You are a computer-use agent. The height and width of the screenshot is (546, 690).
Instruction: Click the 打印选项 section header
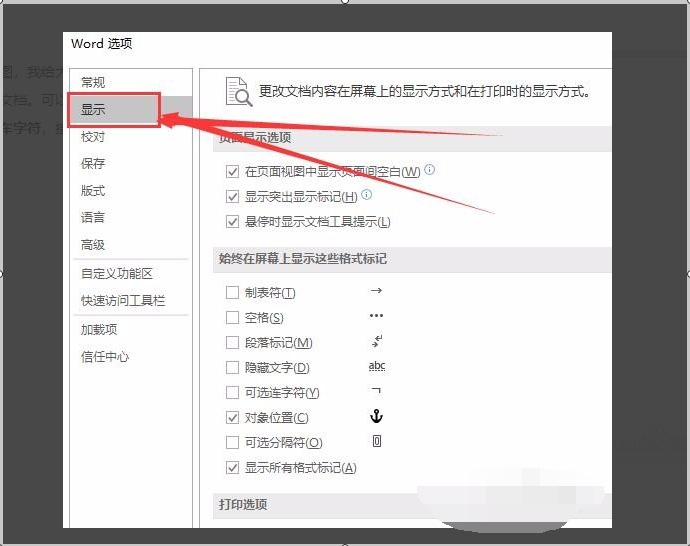pos(243,505)
